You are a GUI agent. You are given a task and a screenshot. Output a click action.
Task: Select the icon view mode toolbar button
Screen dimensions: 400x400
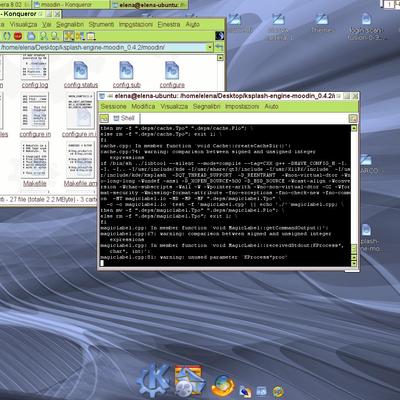coord(69,36)
